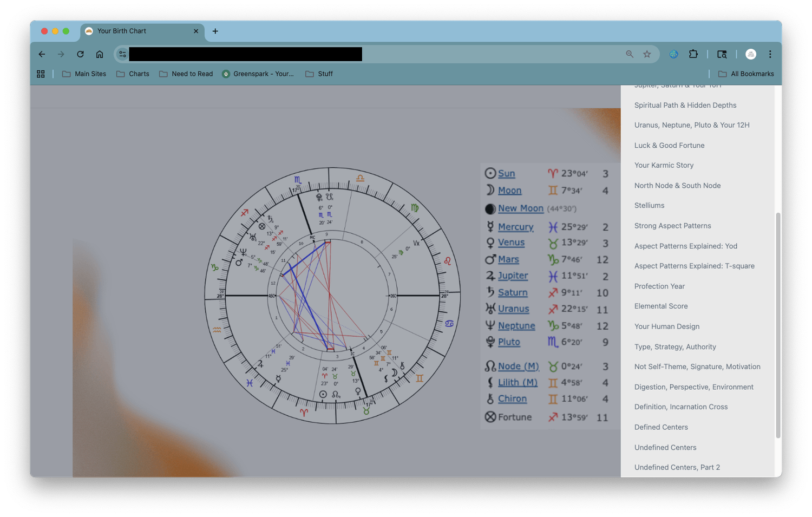
Task: Click the browser reload page icon
Action: 80,54
